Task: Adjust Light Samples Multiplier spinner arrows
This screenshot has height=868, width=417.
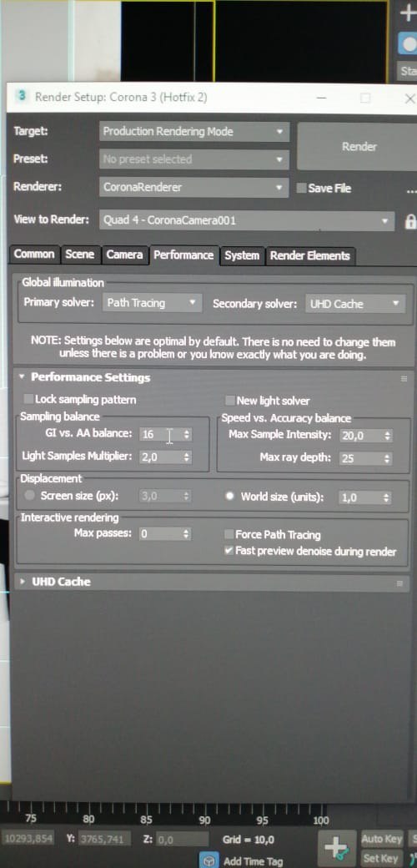Action: 187,457
